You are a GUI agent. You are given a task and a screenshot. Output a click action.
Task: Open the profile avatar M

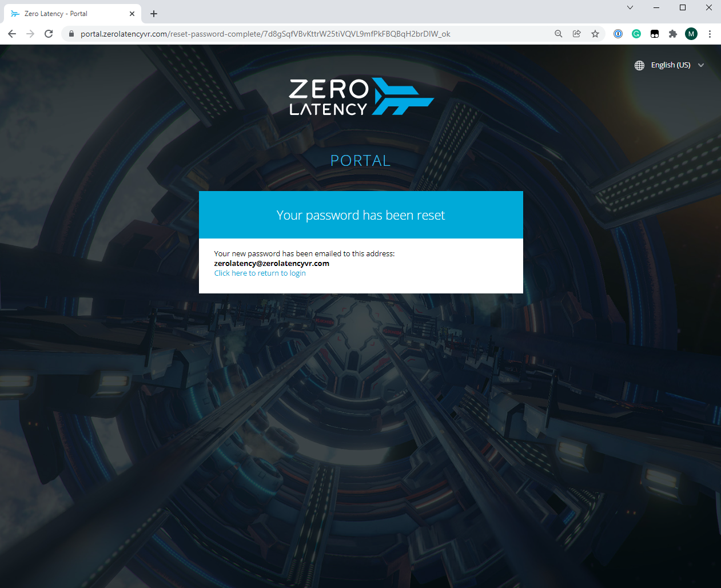pos(691,34)
